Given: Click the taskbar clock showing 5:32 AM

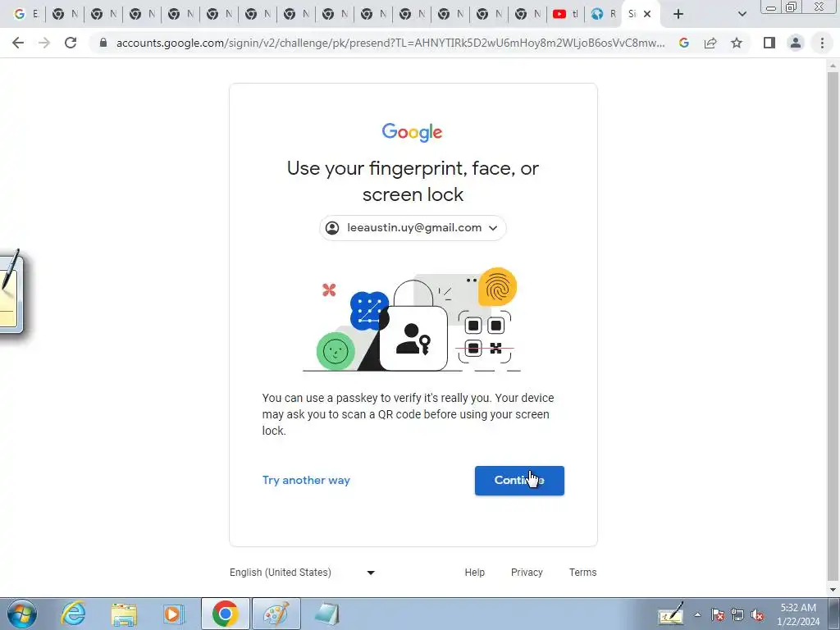Looking at the screenshot, I should [798, 614].
